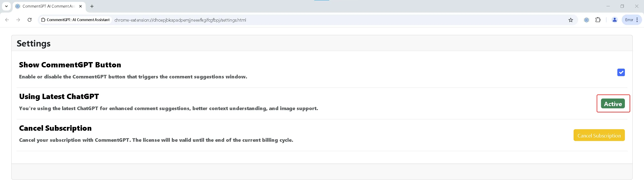The width and height of the screenshot is (644, 188).
Task: Close the CommentGPT browser tab
Action: click(x=80, y=6)
